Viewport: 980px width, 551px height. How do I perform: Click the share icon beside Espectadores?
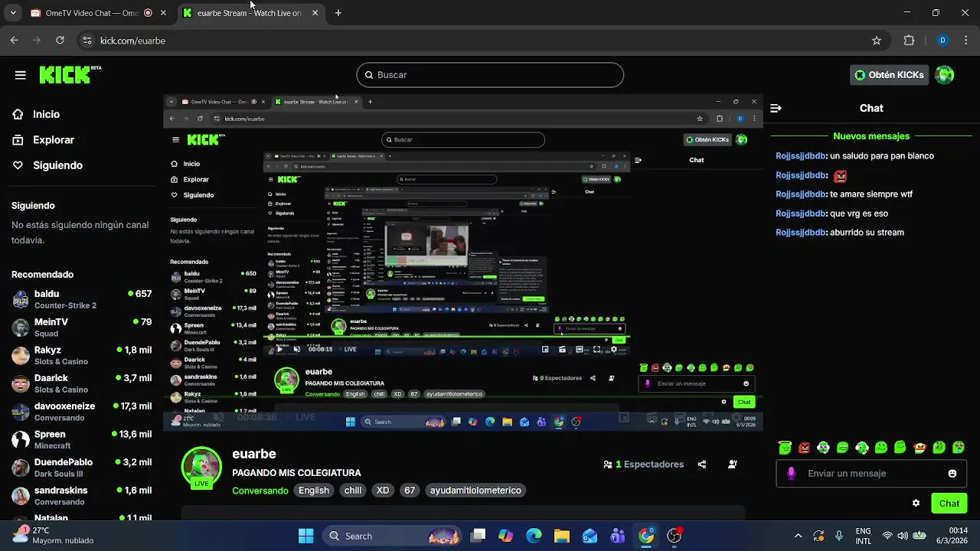pos(702,465)
